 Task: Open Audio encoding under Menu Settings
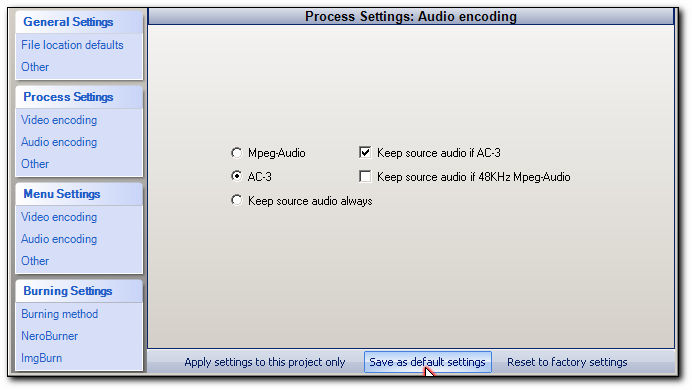pyautogui.click(x=59, y=239)
